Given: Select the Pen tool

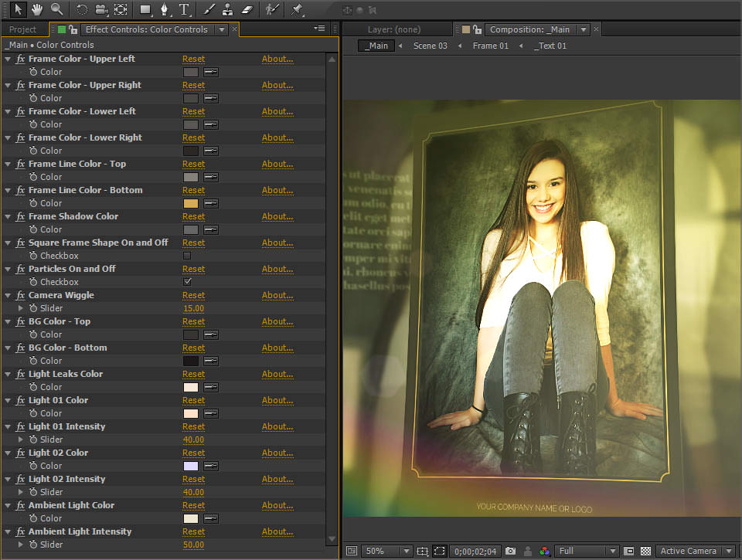Looking at the screenshot, I should 165,9.
